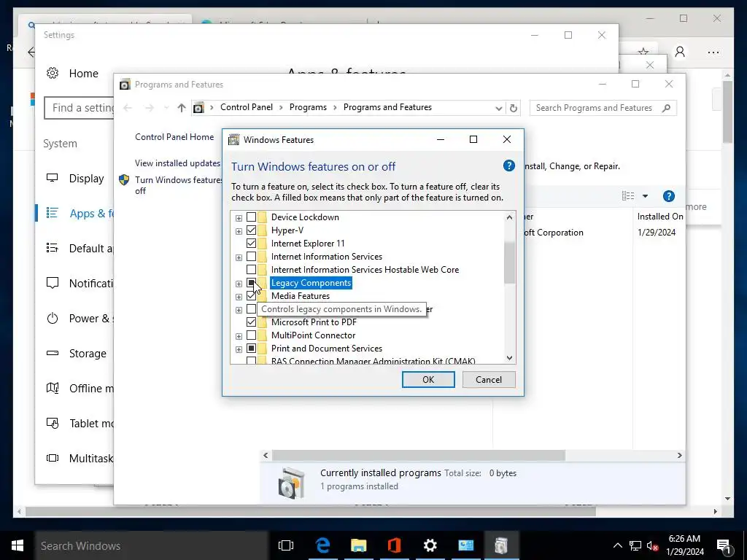Open the view options dropdown arrow
Viewport: 747px width, 560px height.
645,196
